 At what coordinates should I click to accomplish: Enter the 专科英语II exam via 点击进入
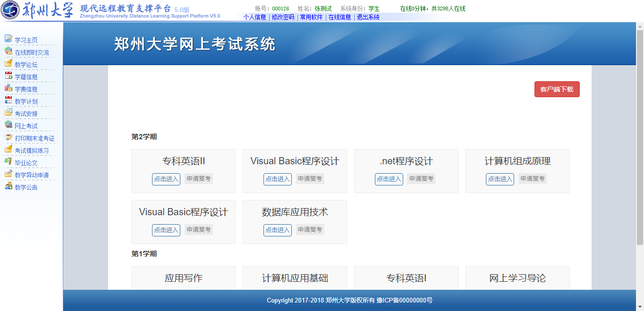[x=166, y=179]
